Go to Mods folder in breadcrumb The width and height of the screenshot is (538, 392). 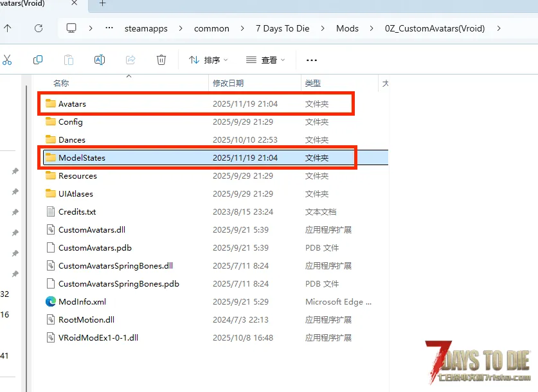point(347,28)
